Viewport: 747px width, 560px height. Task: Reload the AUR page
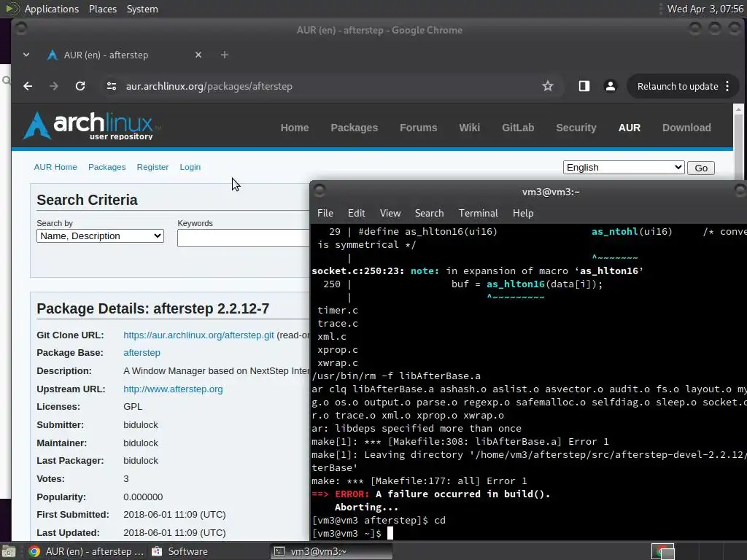pyautogui.click(x=80, y=86)
